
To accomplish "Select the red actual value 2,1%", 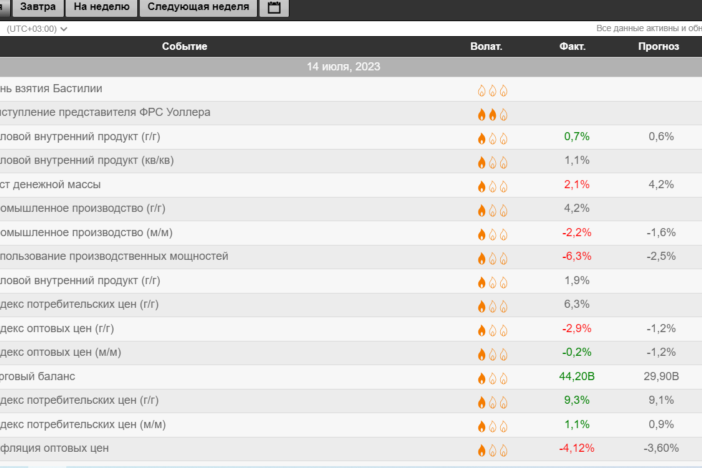I will click(577, 185).
